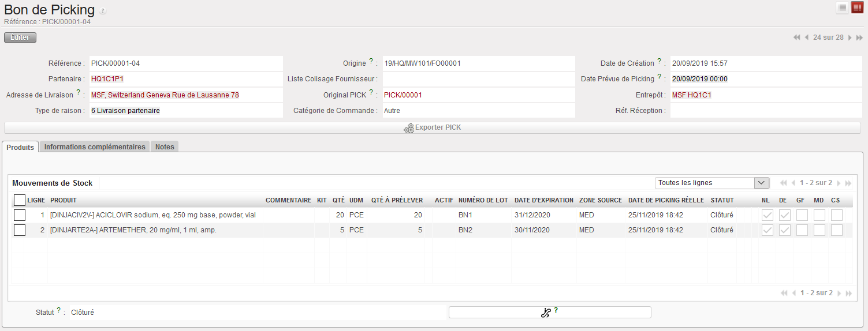Viewport: 868px width, 331px height.
Task: Sort table by Date d'expiration column header
Action: tap(543, 200)
